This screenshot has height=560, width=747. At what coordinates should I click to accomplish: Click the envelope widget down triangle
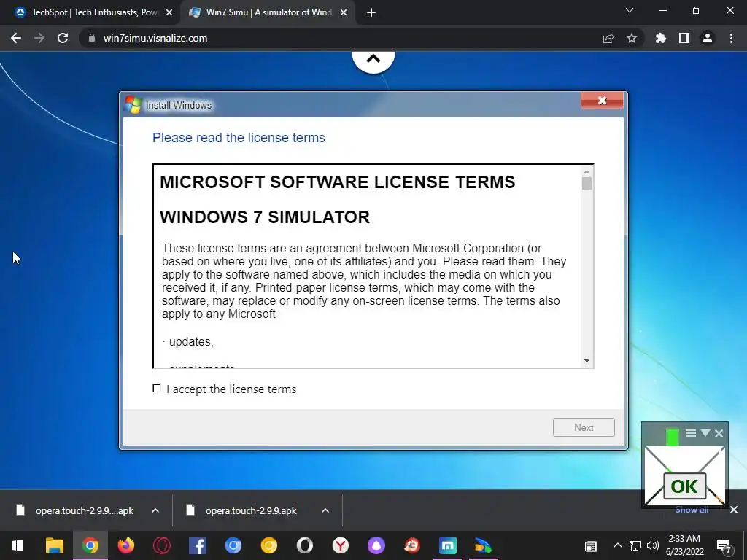705,433
